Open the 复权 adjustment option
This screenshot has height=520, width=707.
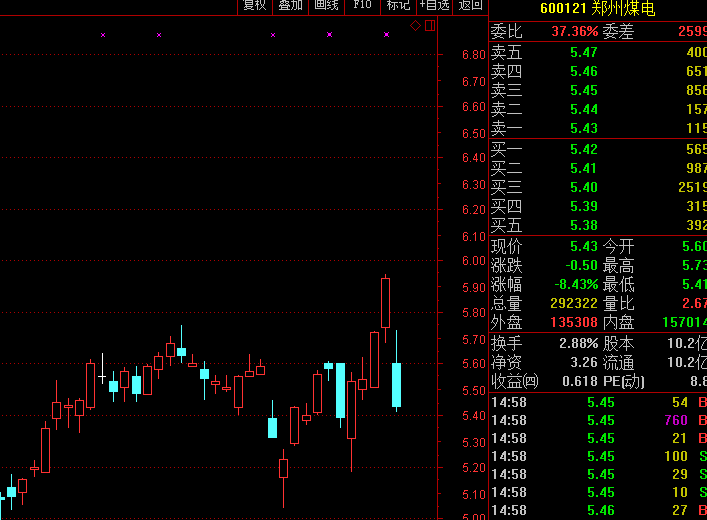pyautogui.click(x=255, y=6)
